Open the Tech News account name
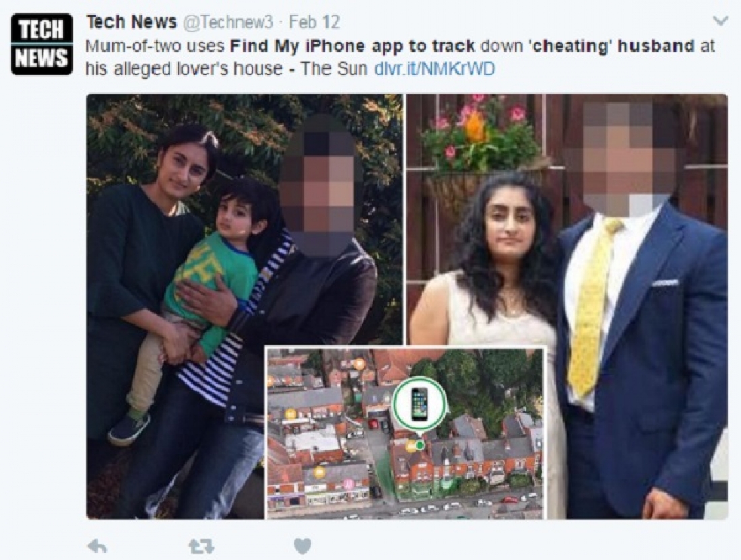 coord(131,22)
